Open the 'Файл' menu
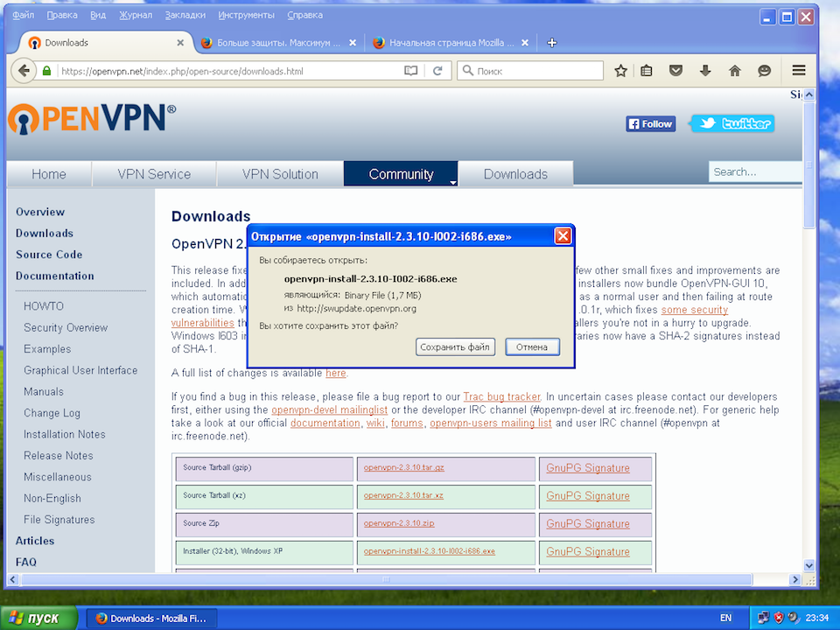Screen dimensions: 840x630 [x=24, y=15]
